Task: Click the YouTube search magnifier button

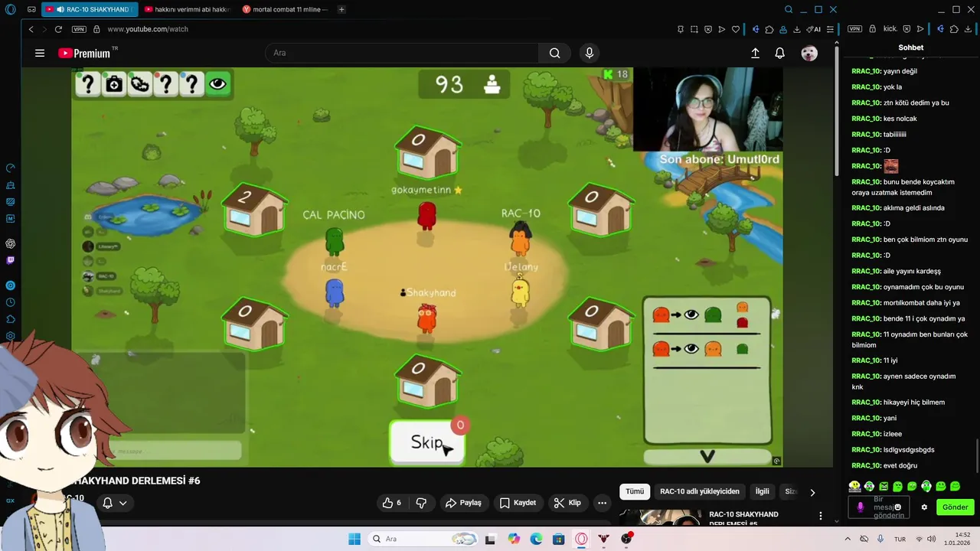Action: [x=554, y=53]
